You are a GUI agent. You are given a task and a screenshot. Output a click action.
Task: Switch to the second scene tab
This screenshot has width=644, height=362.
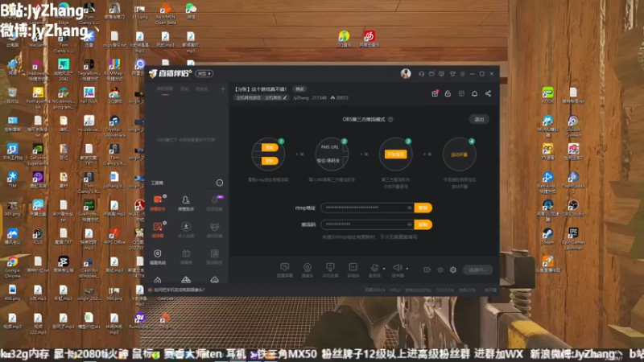tap(185, 89)
